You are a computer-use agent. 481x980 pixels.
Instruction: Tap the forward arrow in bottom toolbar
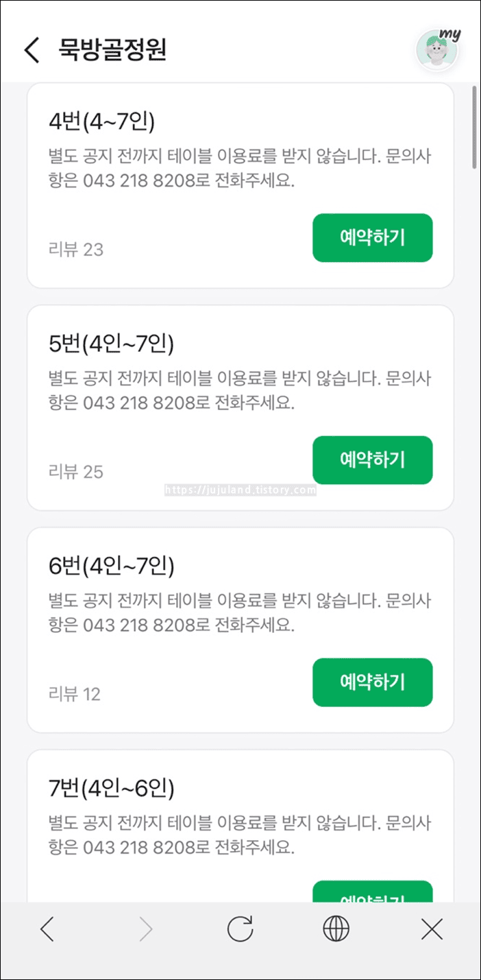(144, 929)
